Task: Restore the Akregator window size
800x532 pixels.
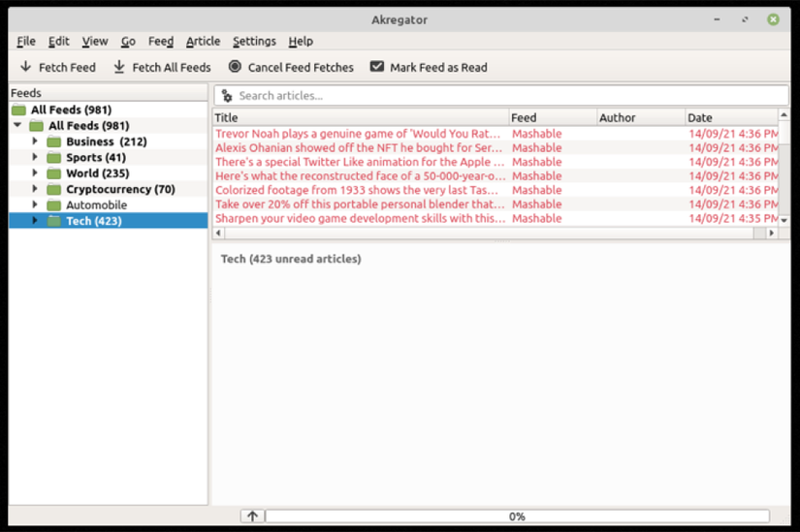Action: 745,19
